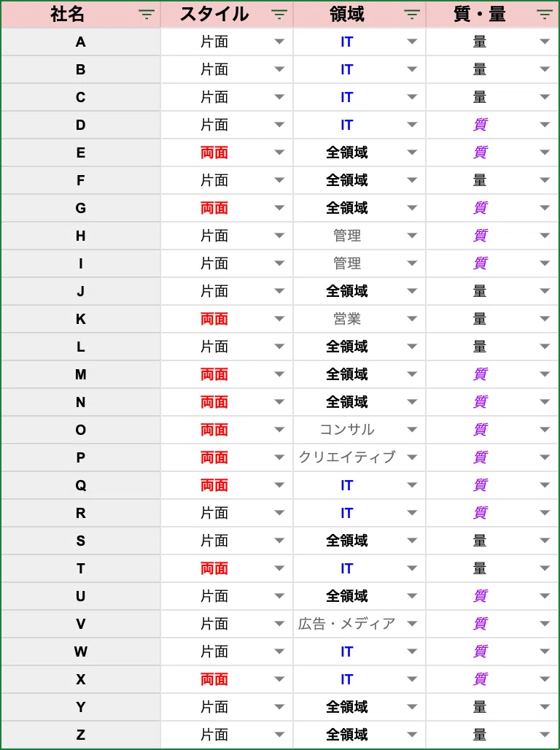560x750 pixels.
Task: Open the クリエイティブ dropdown arrow in row P
Action: (x=412, y=457)
